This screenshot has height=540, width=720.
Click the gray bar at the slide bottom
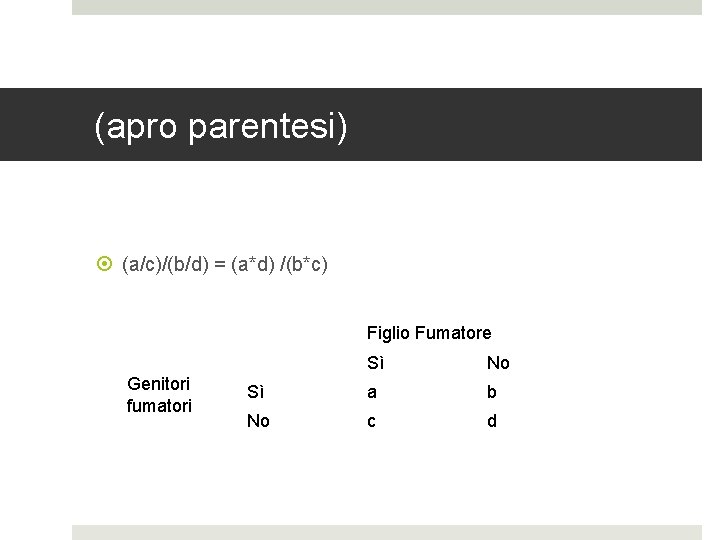[x=387, y=532]
